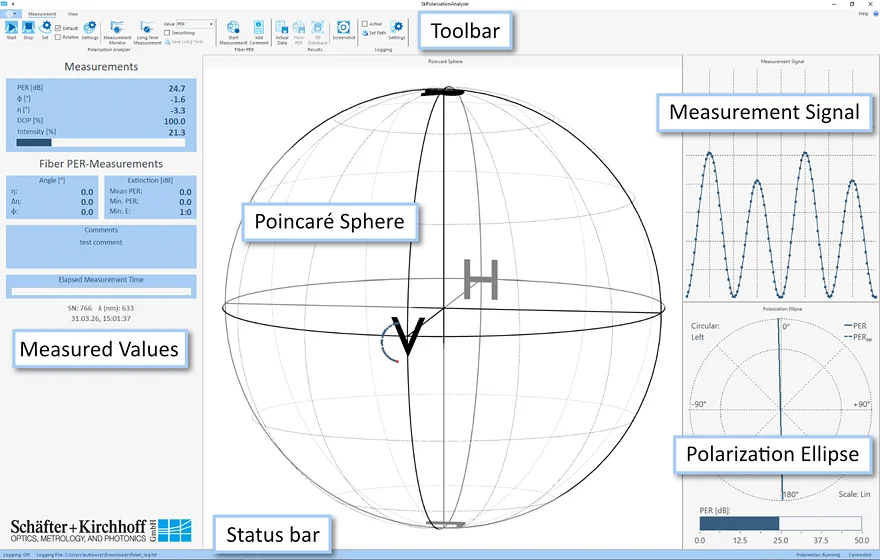The image size is (880, 560).
Task: Click Min. E value 1:0
Action: pos(185,212)
